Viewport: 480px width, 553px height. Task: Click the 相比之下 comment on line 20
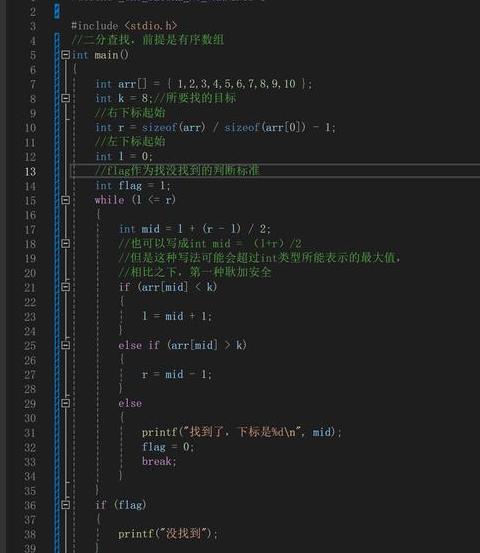point(195,272)
